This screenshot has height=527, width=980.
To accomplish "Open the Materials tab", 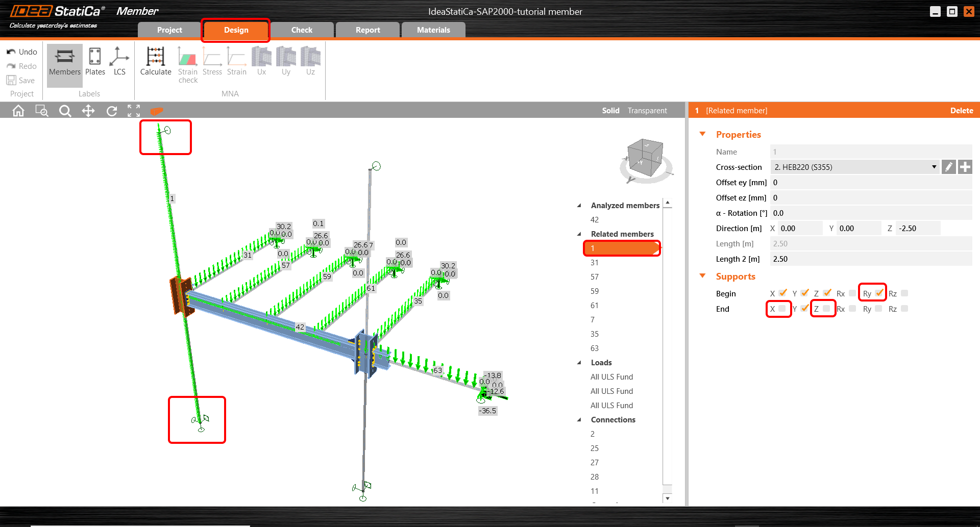I will 433,30.
